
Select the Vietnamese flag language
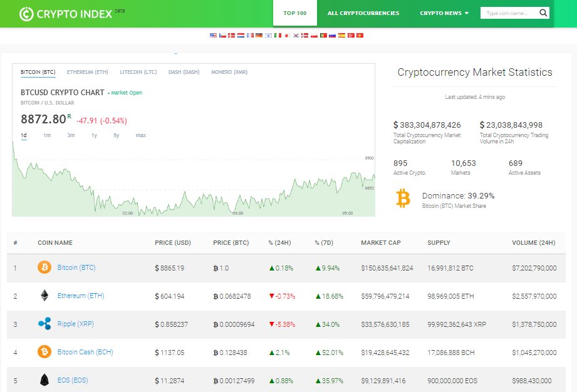click(360, 35)
